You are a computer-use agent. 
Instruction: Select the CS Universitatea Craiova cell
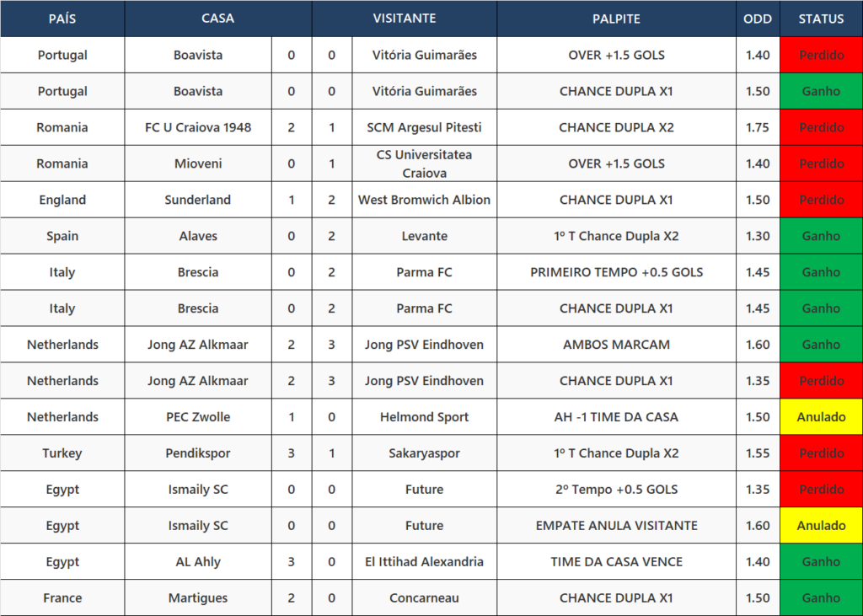(x=425, y=163)
